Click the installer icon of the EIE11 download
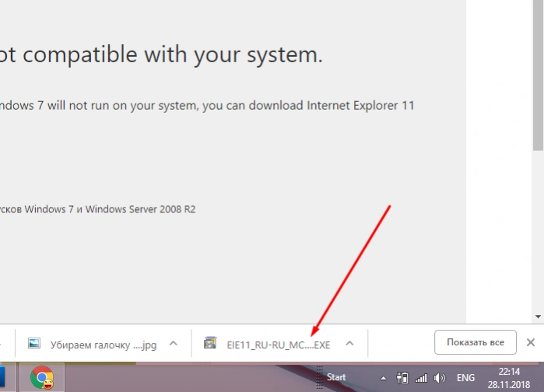 (x=210, y=343)
